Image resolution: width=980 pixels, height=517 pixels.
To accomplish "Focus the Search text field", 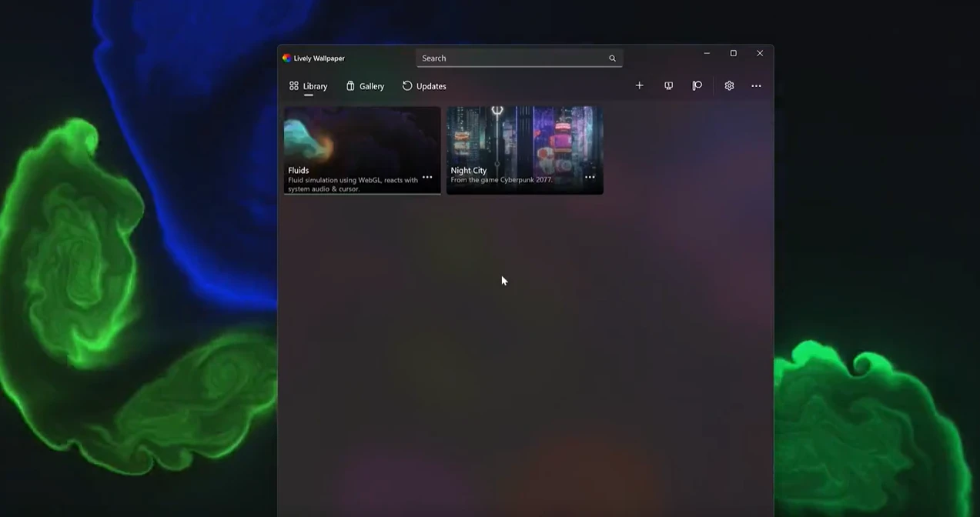I will [508, 58].
